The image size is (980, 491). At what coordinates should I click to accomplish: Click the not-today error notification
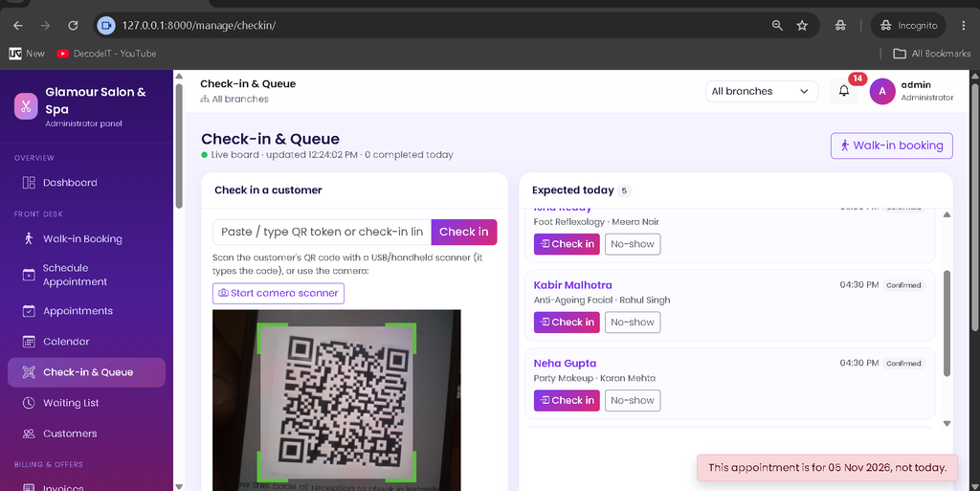827,468
